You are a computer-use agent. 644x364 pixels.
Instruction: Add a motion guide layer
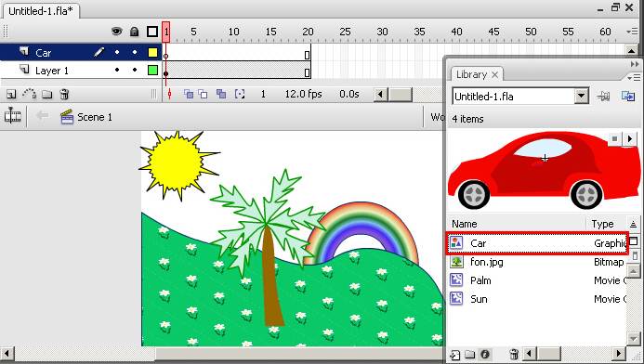coord(29,95)
